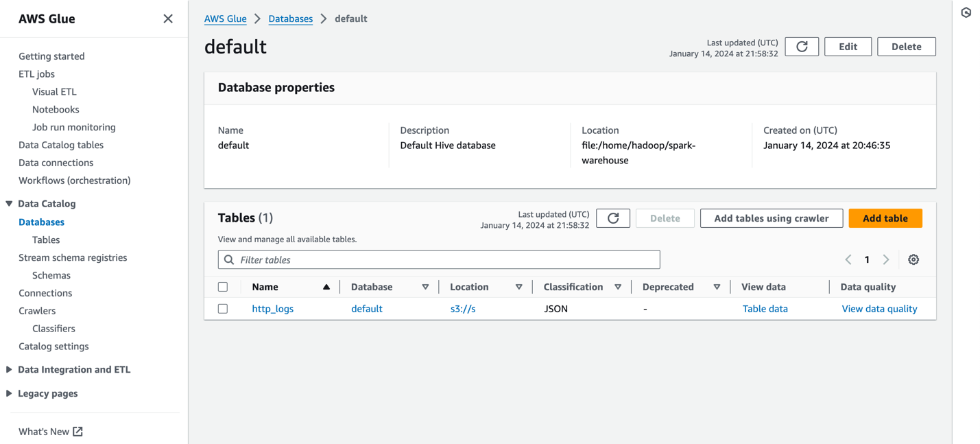The width and height of the screenshot is (980, 444).
Task: Sort by Location column arrow
Action: (518, 287)
